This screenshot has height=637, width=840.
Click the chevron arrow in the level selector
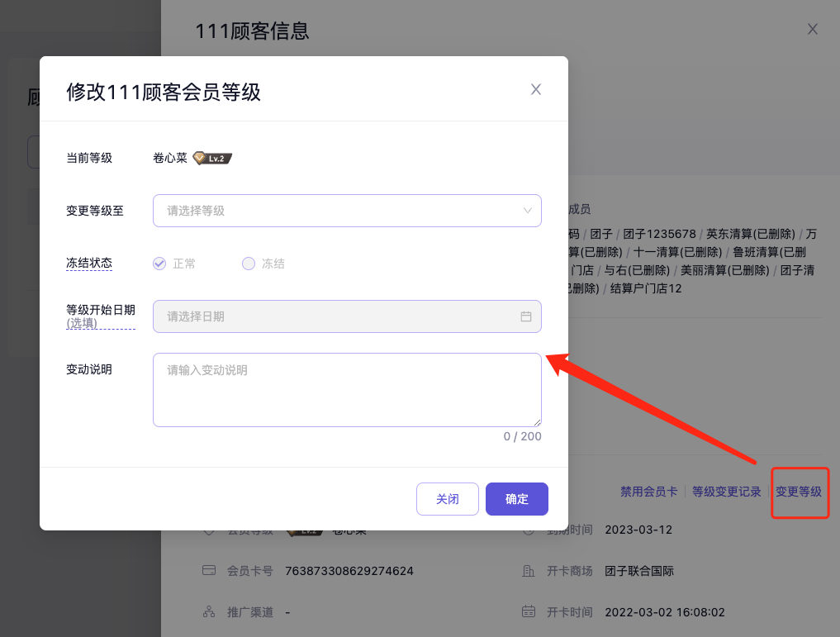(528, 211)
